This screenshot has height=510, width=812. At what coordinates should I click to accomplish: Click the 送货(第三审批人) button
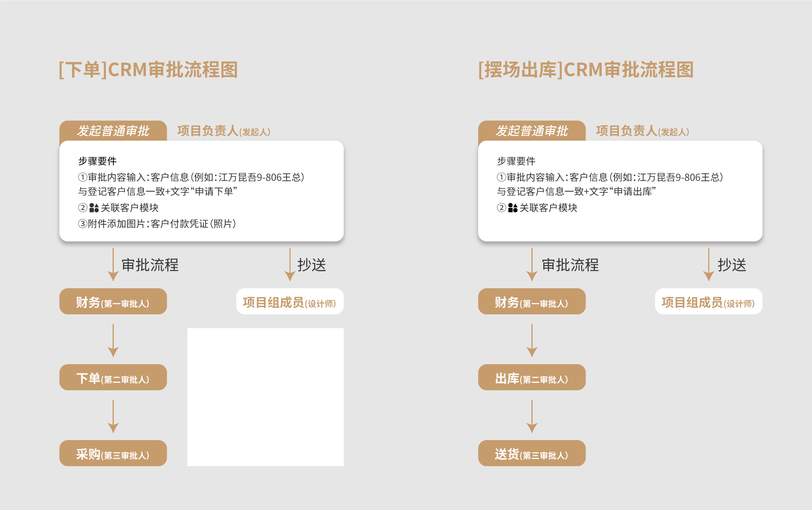tap(532, 453)
